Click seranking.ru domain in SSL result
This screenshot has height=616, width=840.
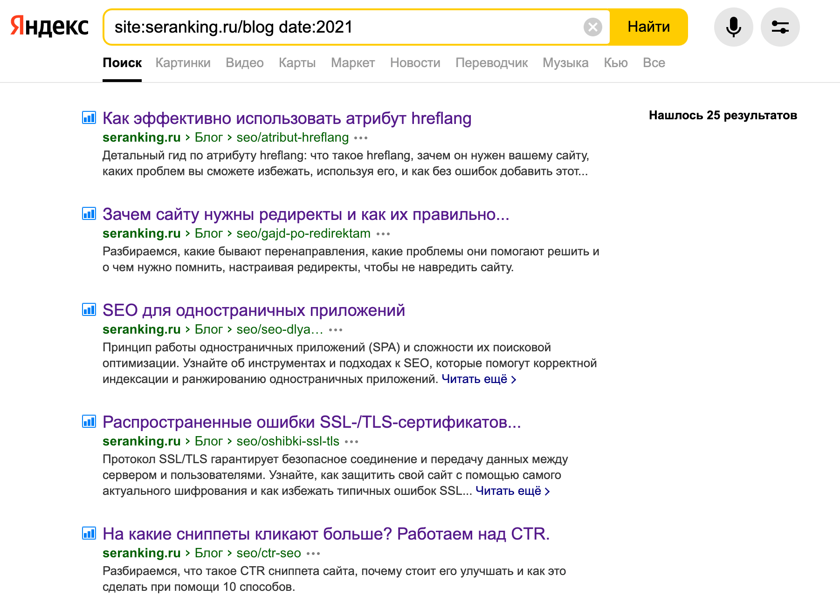[142, 441]
